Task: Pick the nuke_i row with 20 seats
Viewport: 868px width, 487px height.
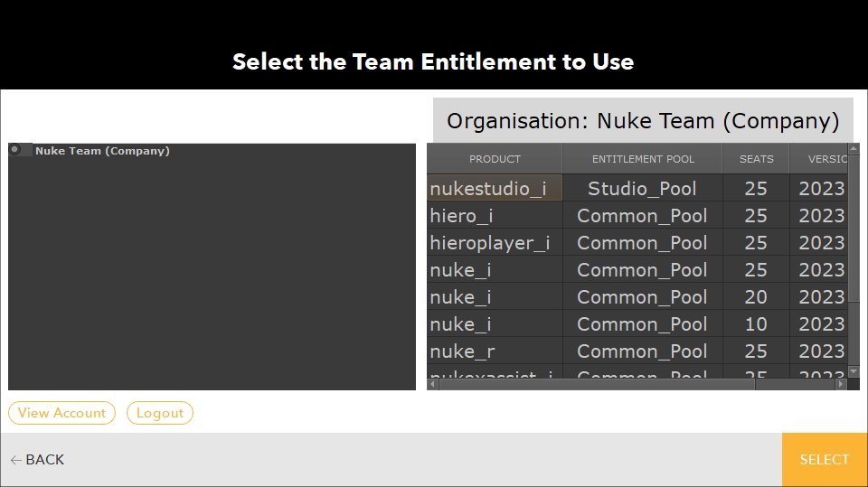Action: 495,297
